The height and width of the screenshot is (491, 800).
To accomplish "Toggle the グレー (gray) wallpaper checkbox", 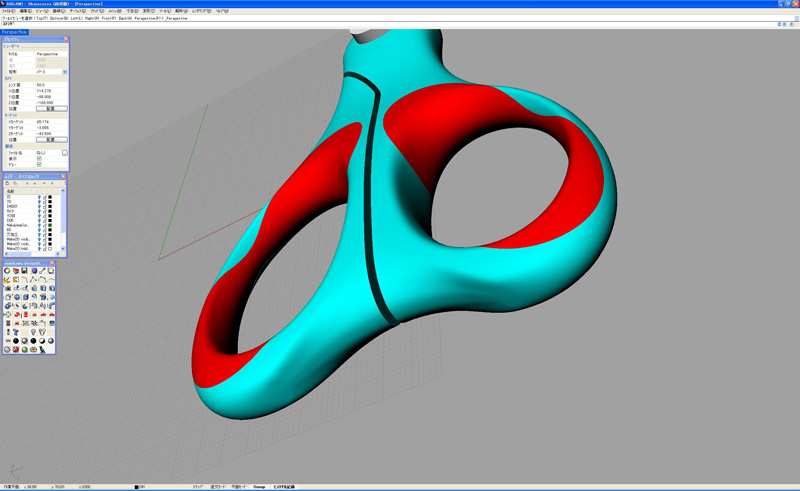I will coord(39,164).
